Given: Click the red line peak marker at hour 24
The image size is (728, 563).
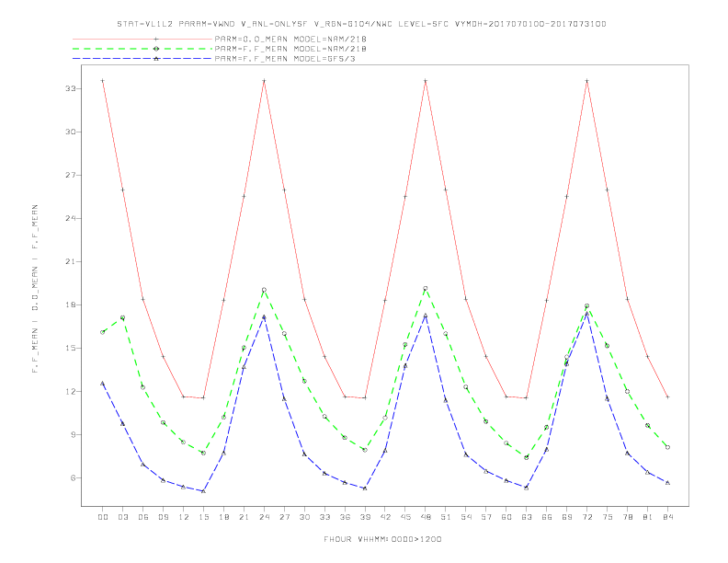Looking at the screenshot, I should (x=264, y=81).
